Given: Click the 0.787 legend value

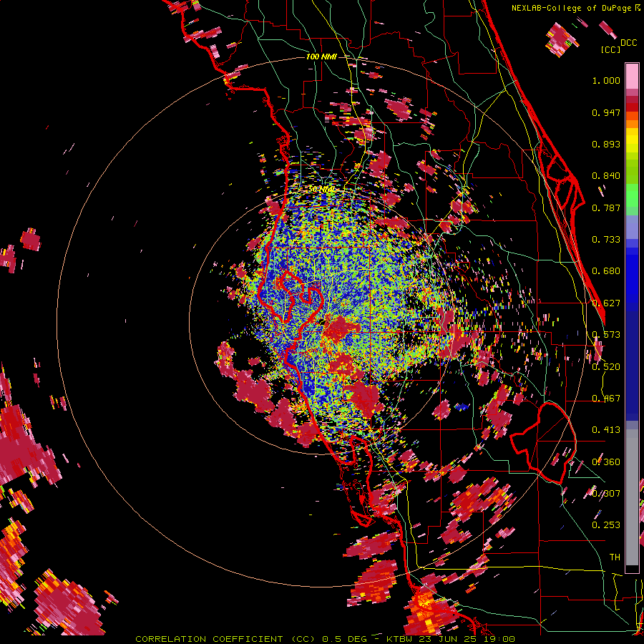Looking at the screenshot, I should point(606,208).
